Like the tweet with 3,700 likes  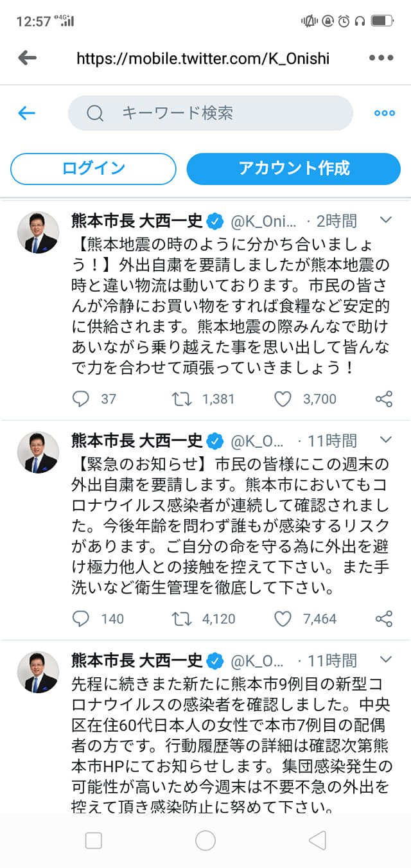click(283, 399)
